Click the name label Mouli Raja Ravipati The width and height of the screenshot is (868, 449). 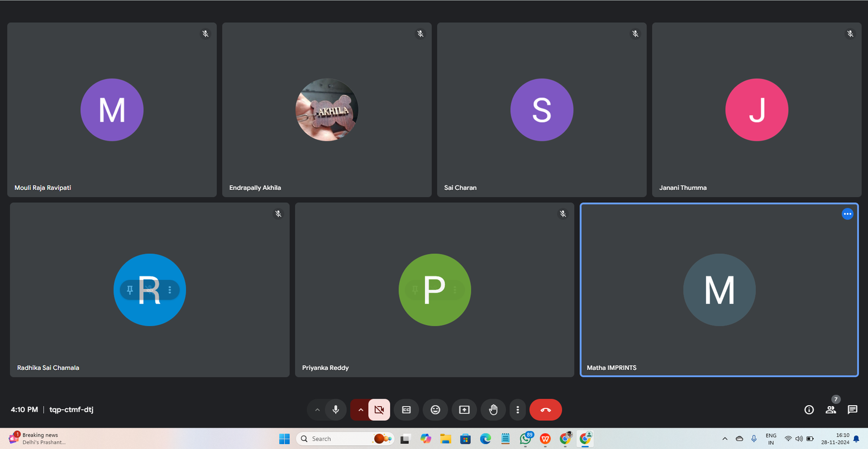pyautogui.click(x=43, y=188)
